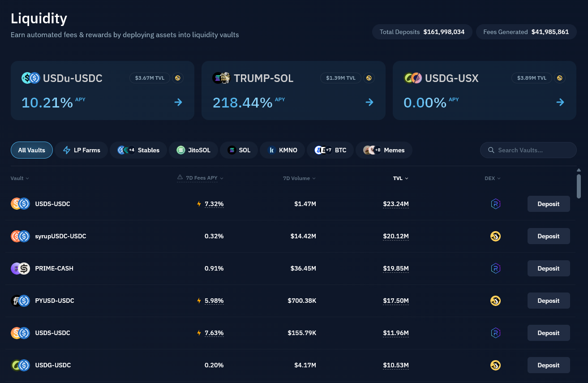Click the lightning boost icon beside 7.32%
The width and height of the screenshot is (588, 383).
pyautogui.click(x=199, y=204)
